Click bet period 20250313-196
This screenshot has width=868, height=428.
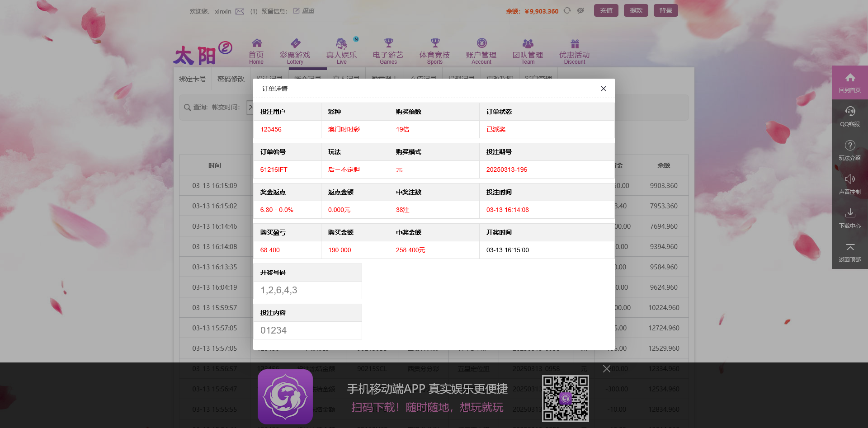(507, 169)
